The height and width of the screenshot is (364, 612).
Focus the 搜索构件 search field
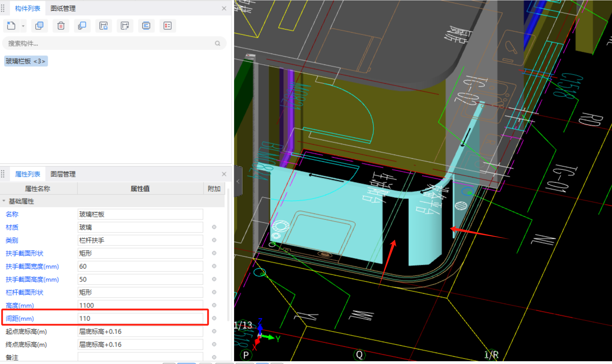coord(114,43)
